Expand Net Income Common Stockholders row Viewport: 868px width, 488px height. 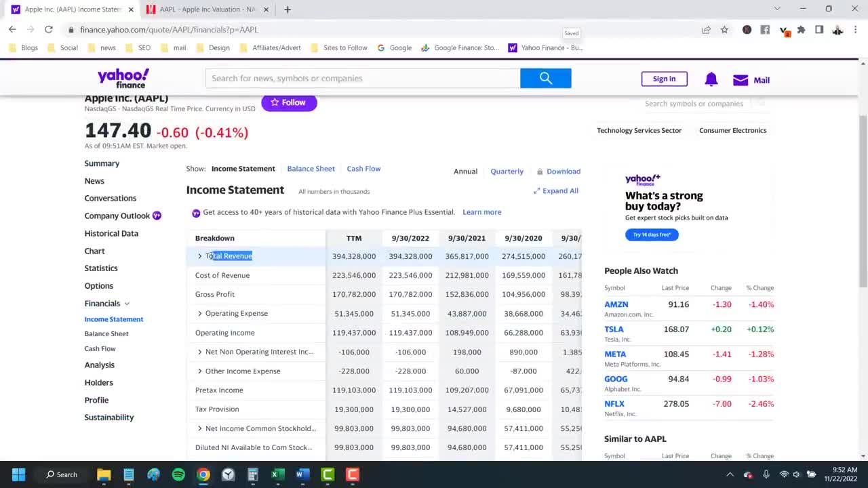[x=199, y=428]
